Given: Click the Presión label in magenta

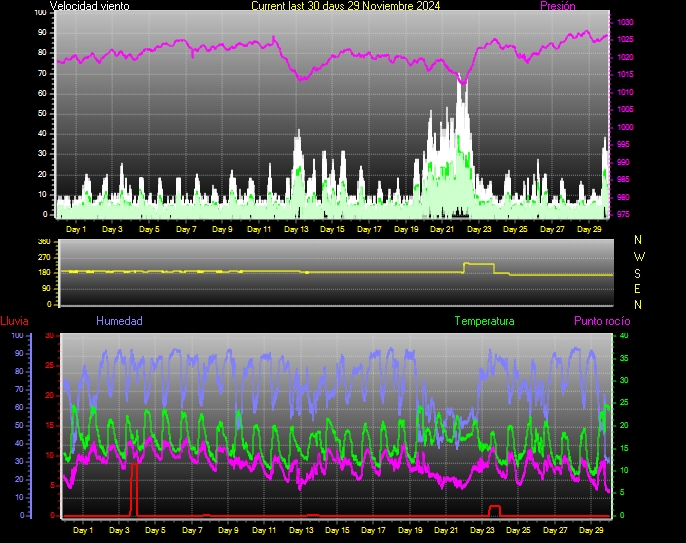Looking at the screenshot, I should [x=557, y=6].
